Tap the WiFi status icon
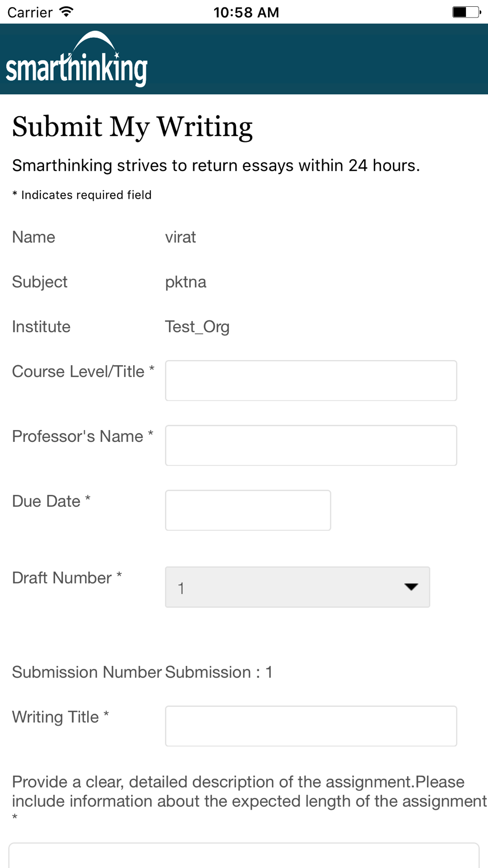The image size is (488, 868). click(66, 12)
